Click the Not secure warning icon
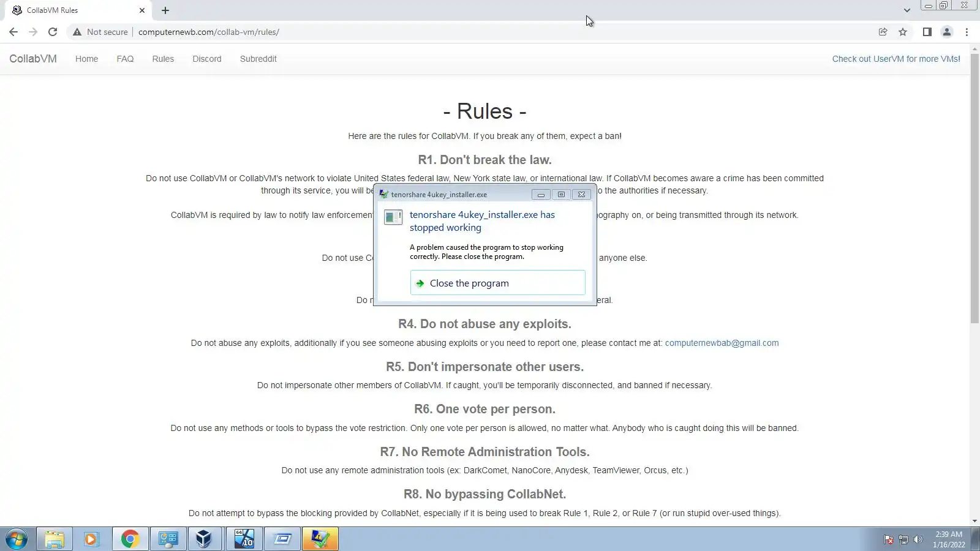The width and height of the screenshot is (980, 551). click(x=77, y=32)
